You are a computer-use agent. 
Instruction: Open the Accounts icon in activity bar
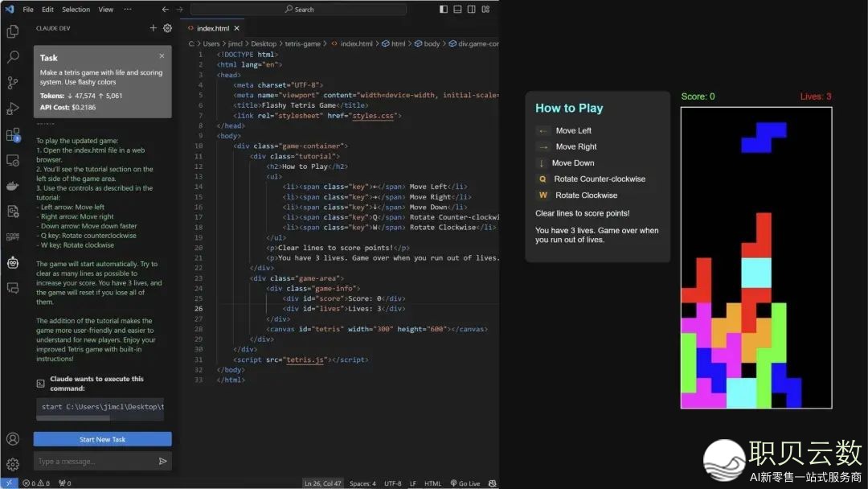click(12, 439)
